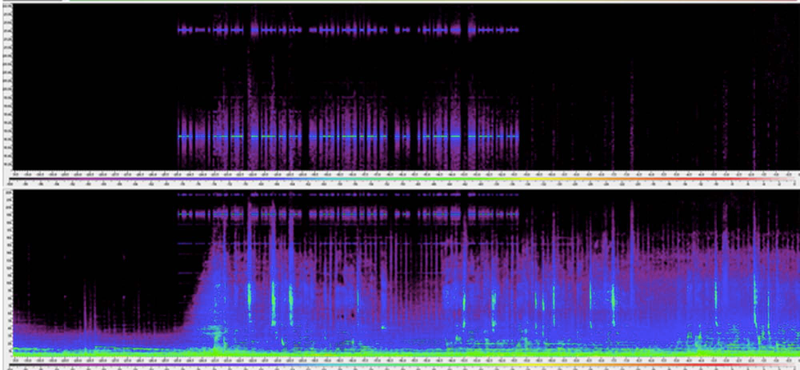Screen dimensions: 800x370
Task: Click the lower spectrogram's bottom time axis ruler
Action: 406,359
